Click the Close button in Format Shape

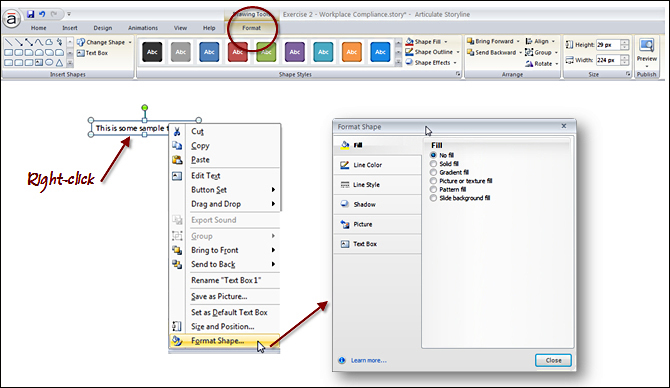(x=553, y=360)
